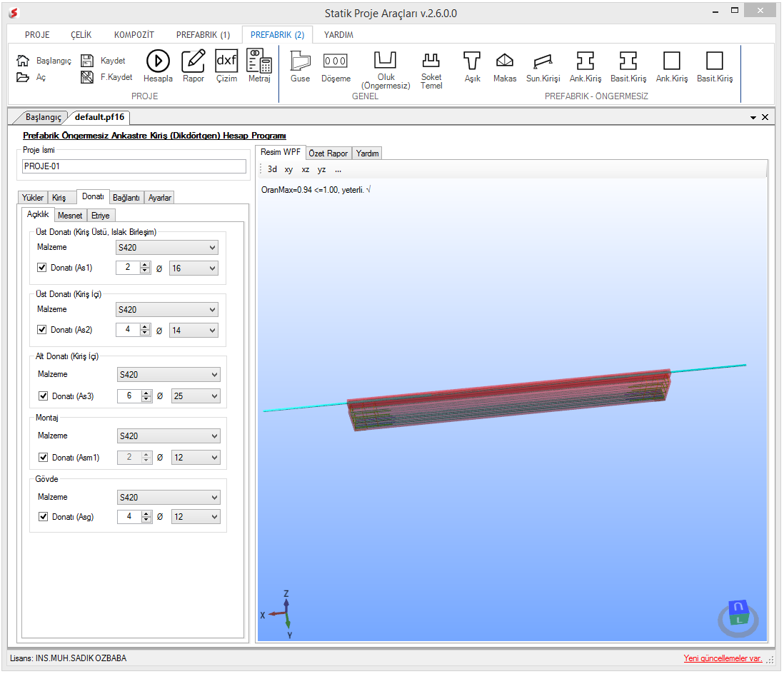Select the Makas truss tool
Screen dimensions: 784x674
pyautogui.click(x=505, y=66)
